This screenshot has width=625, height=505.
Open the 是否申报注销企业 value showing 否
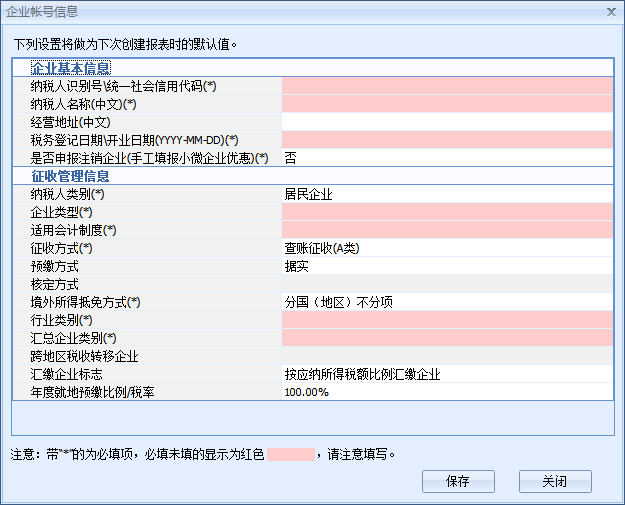[446, 158]
